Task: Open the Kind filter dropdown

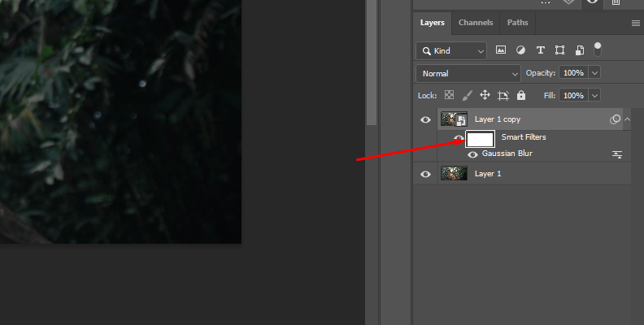Action: point(451,51)
